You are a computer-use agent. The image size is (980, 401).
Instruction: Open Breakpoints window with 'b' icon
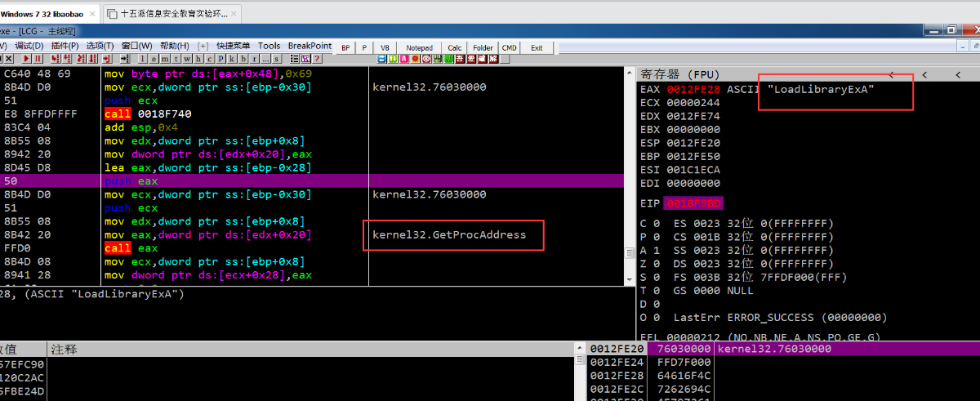(x=243, y=59)
